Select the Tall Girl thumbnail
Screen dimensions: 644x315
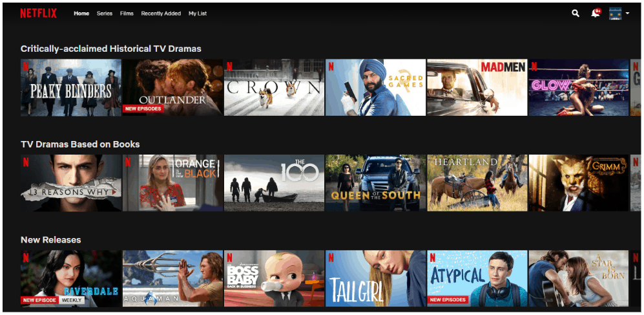click(376, 278)
